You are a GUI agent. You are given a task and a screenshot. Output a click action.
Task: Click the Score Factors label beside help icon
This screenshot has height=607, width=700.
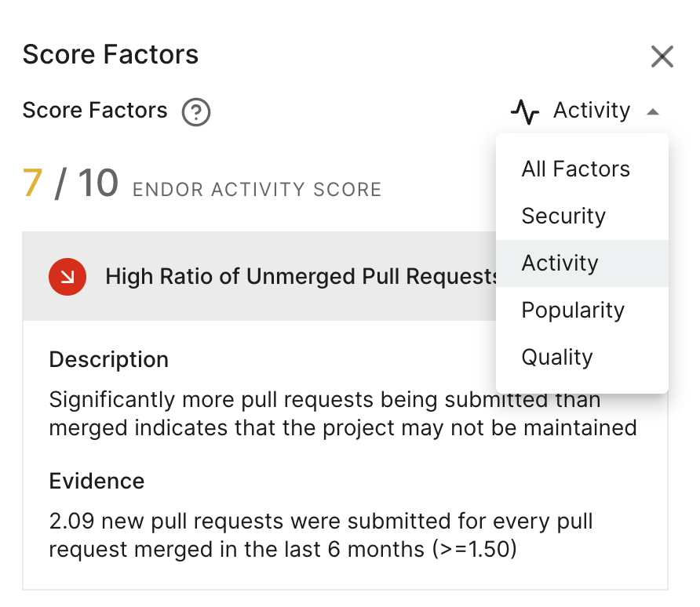(95, 111)
